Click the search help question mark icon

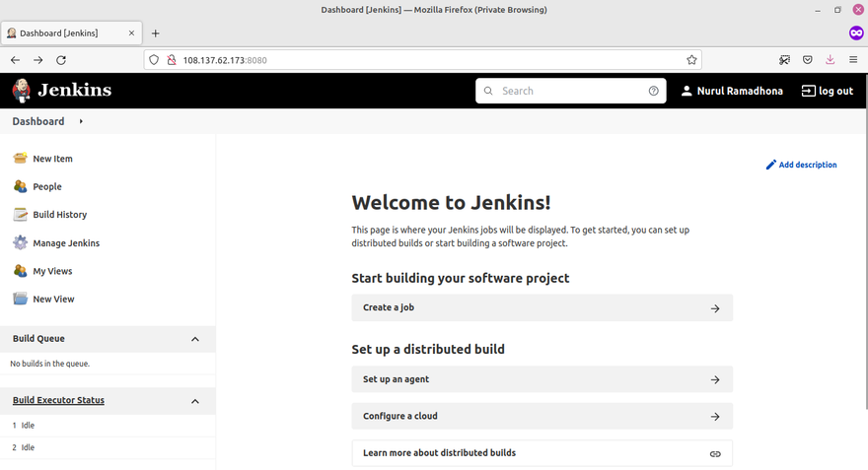(x=654, y=91)
